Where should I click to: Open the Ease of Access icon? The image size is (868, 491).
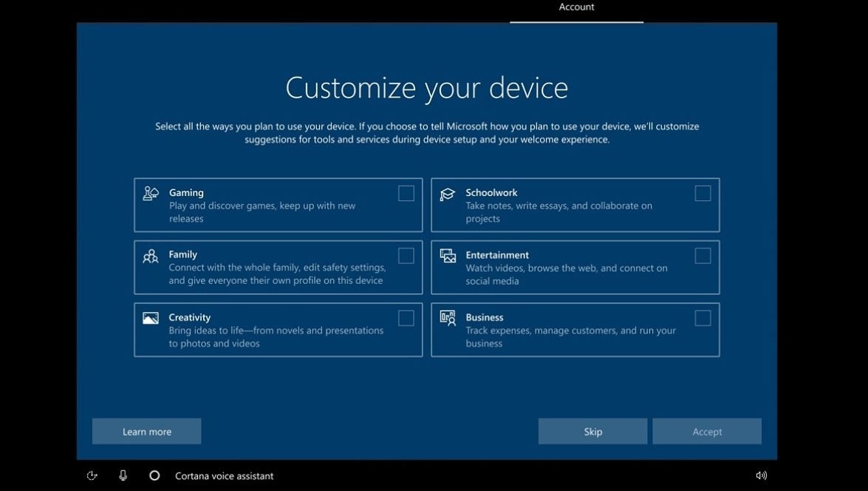pos(92,475)
